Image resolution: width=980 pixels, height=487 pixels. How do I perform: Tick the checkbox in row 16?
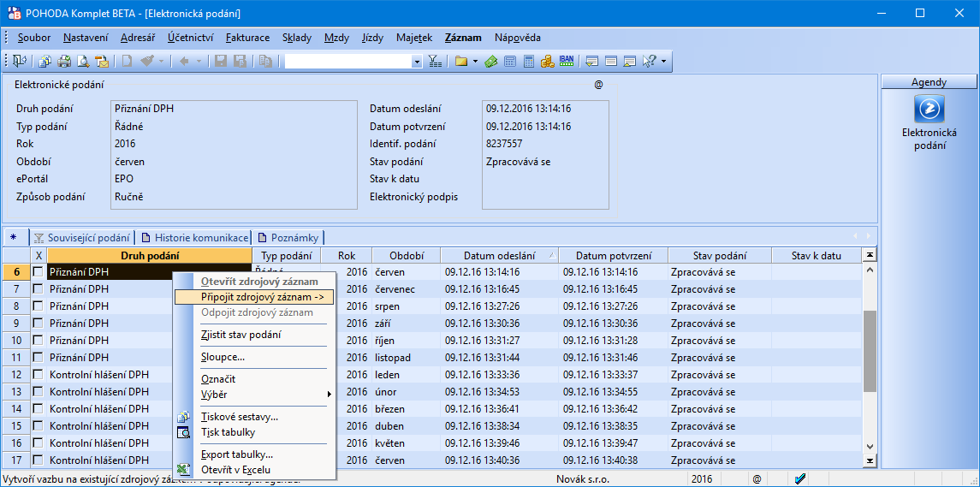pos(39,442)
